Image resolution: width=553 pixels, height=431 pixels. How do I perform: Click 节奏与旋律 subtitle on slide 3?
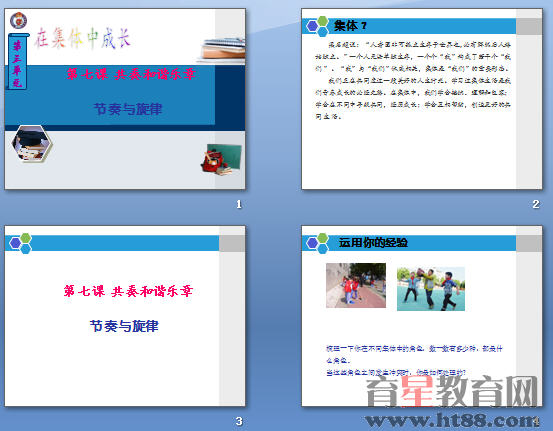124,326
